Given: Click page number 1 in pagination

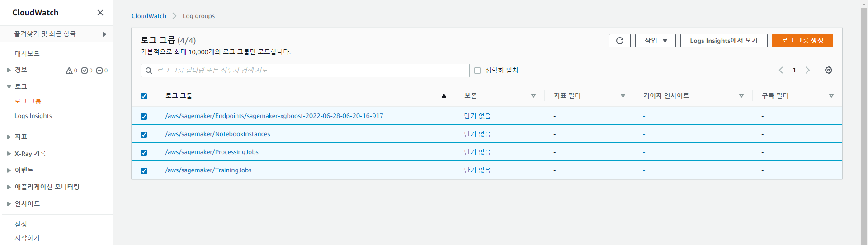Looking at the screenshot, I should [x=794, y=70].
